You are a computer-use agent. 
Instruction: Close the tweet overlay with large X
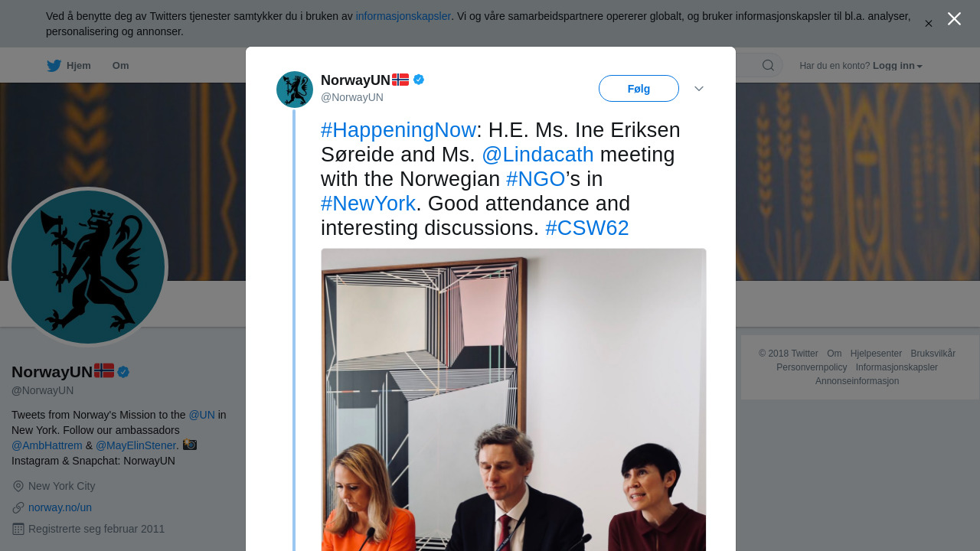coord(954,19)
